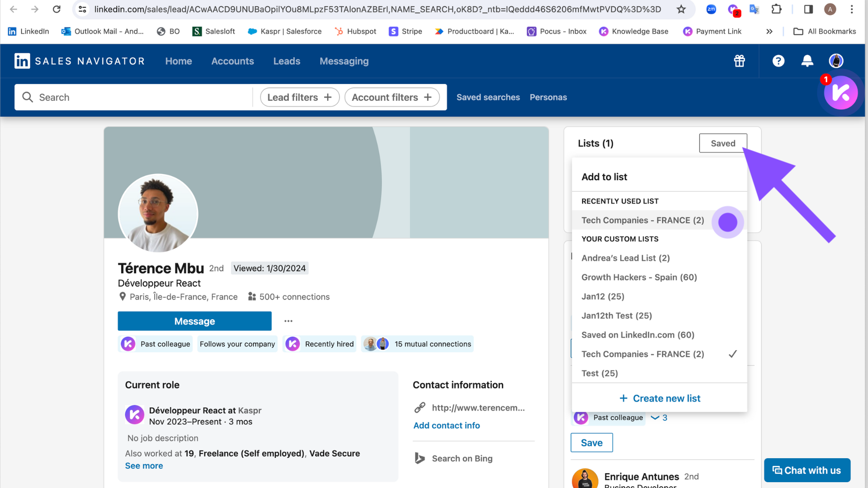Image resolution: width=868 pixels, height=488 pixels.
Task: Open Personas
Action: (548, 97)
